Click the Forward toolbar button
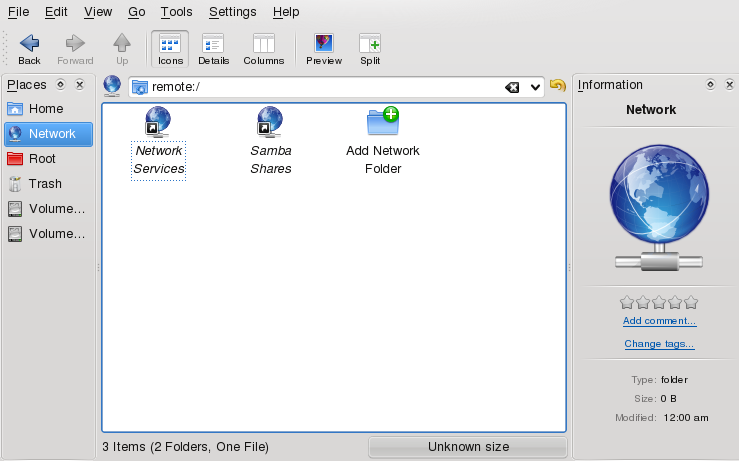 tap(75, 49)
